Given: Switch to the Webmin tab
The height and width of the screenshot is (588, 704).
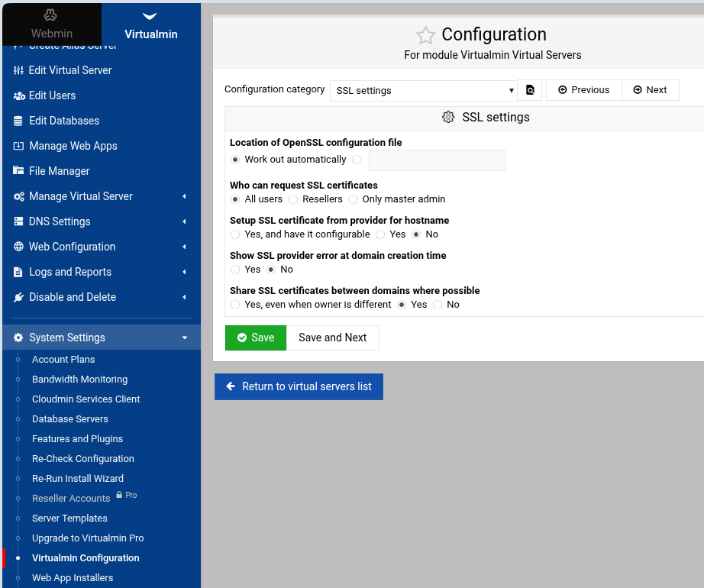Looking at the screenshot, I should [x=51, y=24].
